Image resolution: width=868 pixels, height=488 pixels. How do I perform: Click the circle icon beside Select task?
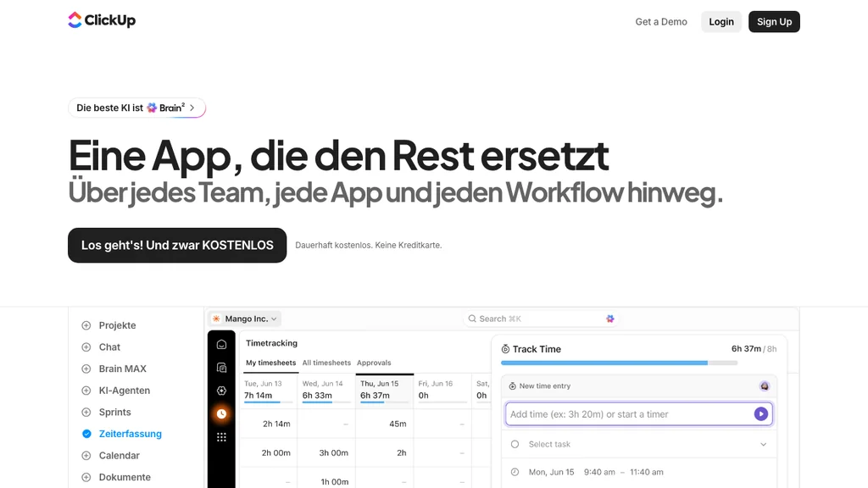tap(515, 444)
